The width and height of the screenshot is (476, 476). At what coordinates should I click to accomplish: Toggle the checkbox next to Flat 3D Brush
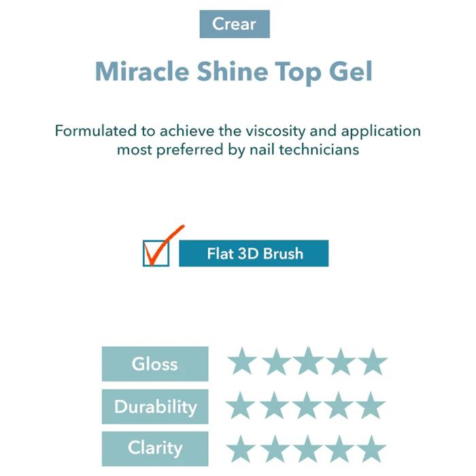156,254
